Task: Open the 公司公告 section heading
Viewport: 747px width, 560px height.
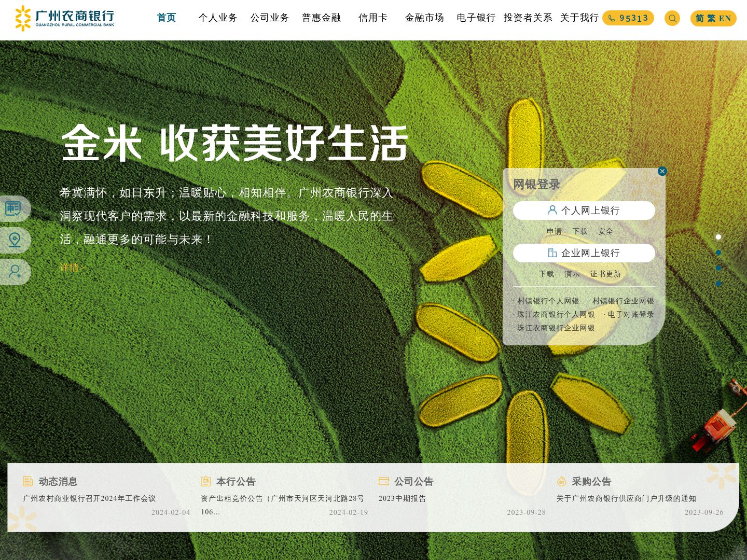Action: [x=414, y=482]
